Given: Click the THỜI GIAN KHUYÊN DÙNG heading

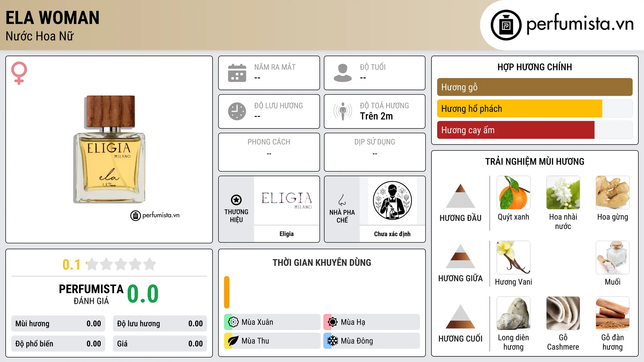Looking at the screenshot, I should point(322,263).
